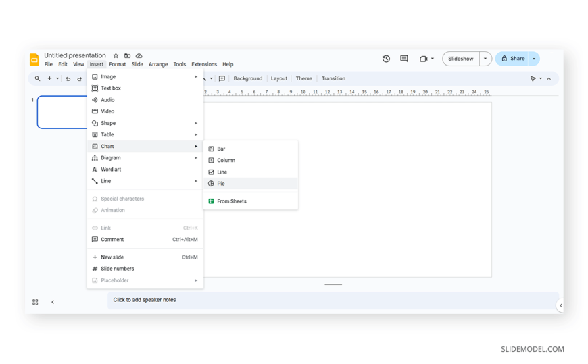The height and width of the screenshot is (364, 588).
Task: Open version history clock icon
Action: pyautogui.click(x=386, y=59)
